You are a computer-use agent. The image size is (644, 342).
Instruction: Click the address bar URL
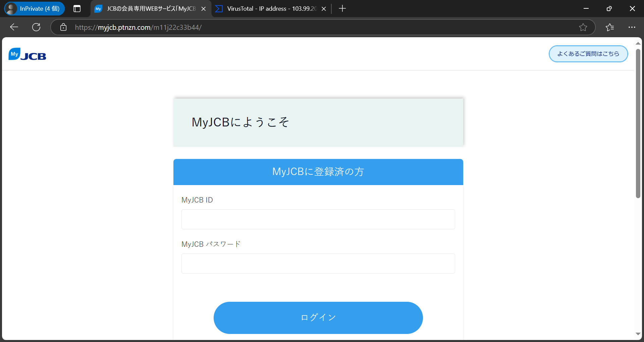coord(138,27)
